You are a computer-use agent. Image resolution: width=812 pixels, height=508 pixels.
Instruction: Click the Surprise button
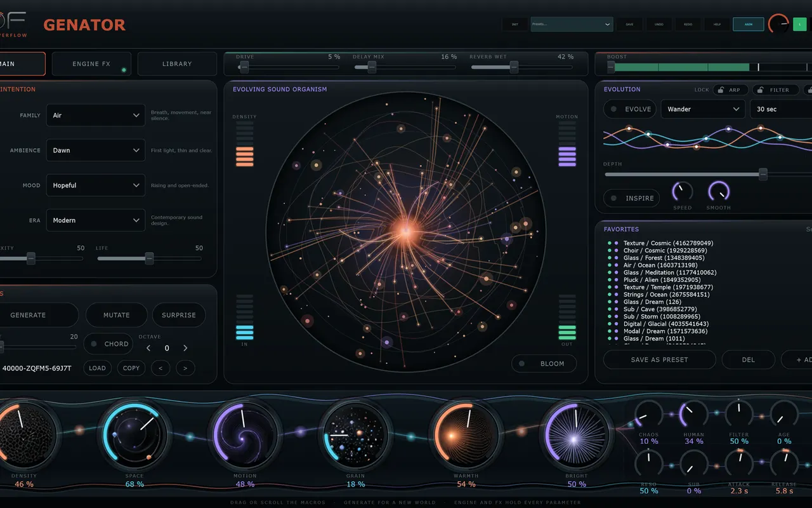tap(179, 315)
